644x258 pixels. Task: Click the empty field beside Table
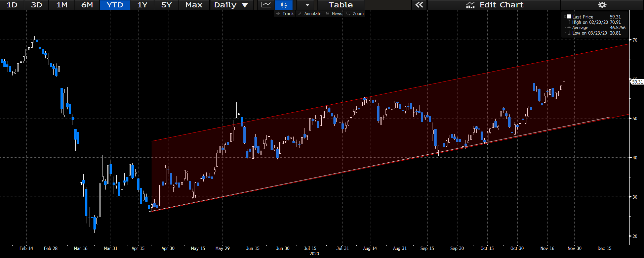coord(388,5)
